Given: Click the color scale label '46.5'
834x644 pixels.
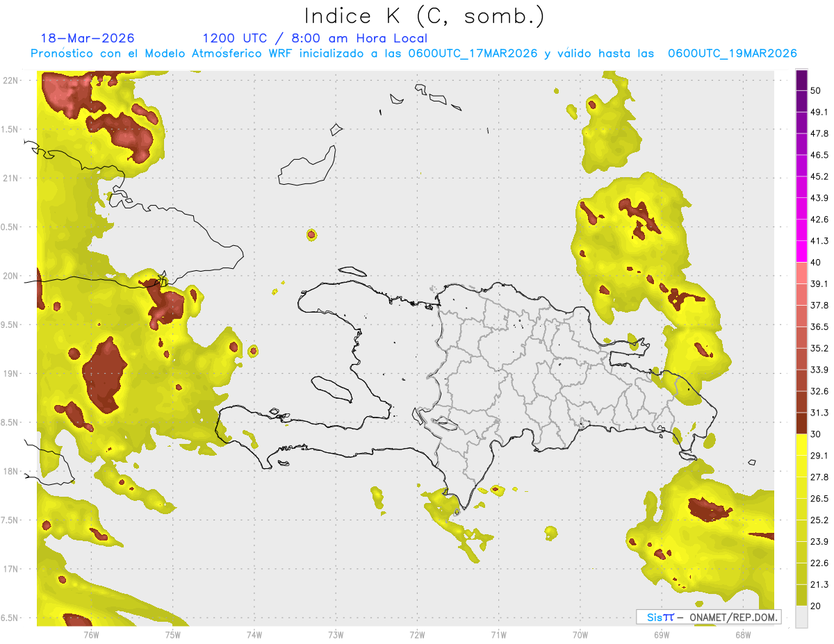Looking at the screenshot, I should pyautogui.click(x=820, y=155).
